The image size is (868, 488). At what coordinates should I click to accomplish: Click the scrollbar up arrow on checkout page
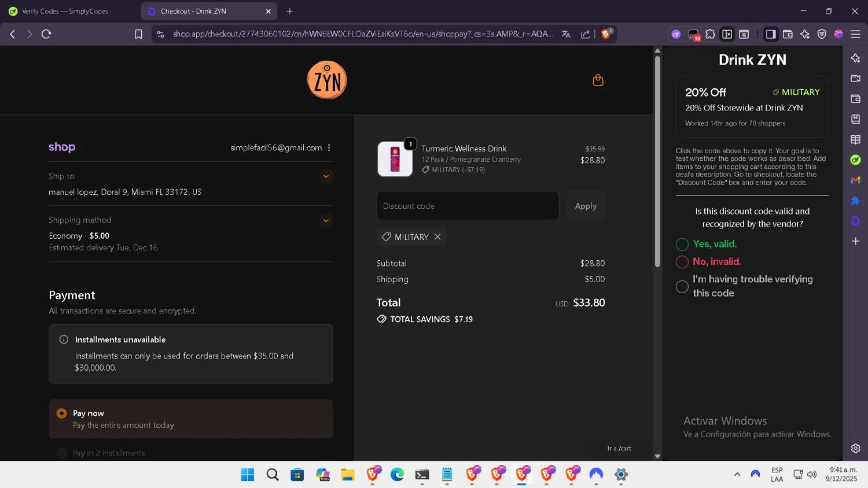pos(657,51)
